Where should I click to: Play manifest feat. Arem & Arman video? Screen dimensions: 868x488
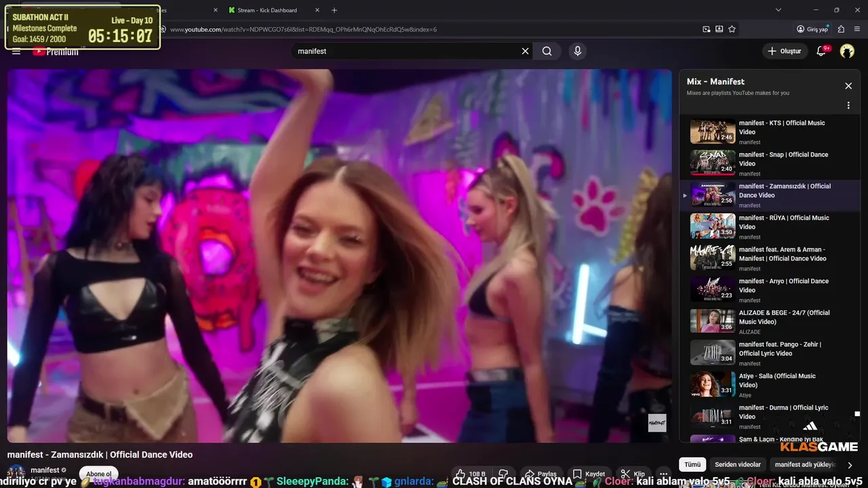point(770,258)
